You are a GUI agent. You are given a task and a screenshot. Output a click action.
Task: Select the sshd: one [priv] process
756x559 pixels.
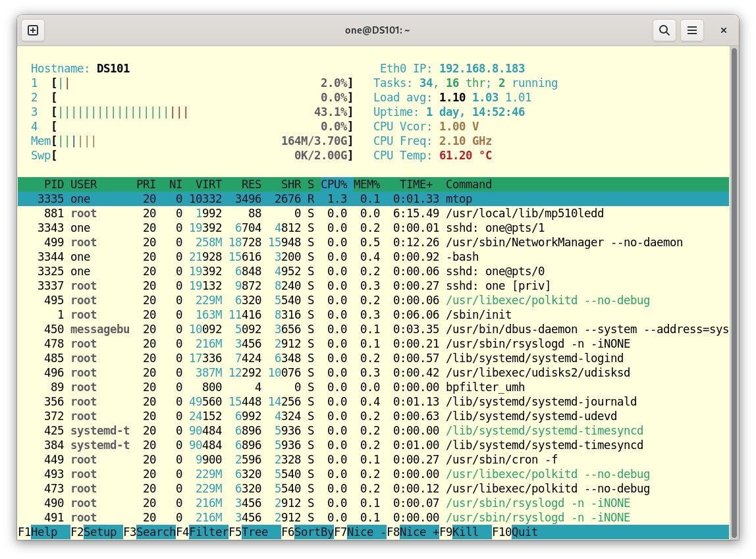pos(373,286)
